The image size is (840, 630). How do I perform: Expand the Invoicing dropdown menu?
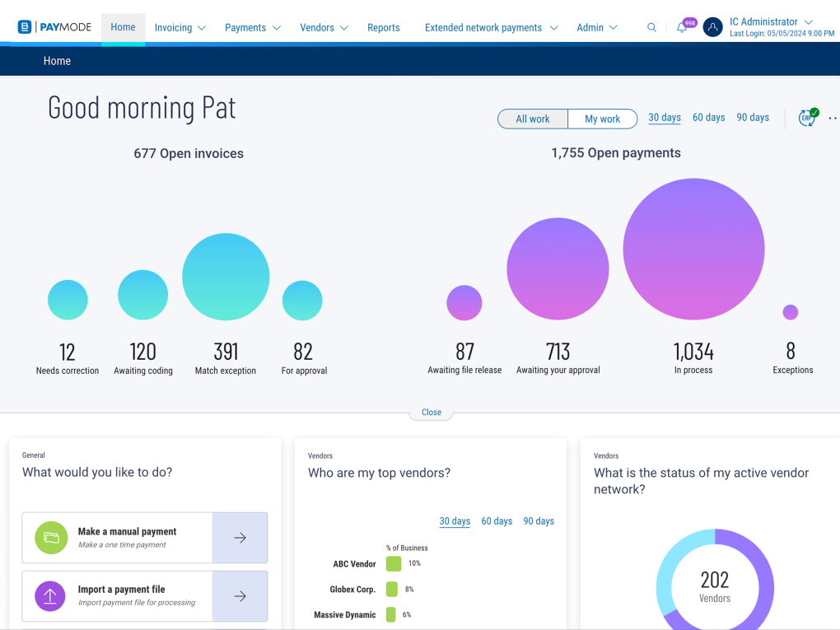(180, 27)
